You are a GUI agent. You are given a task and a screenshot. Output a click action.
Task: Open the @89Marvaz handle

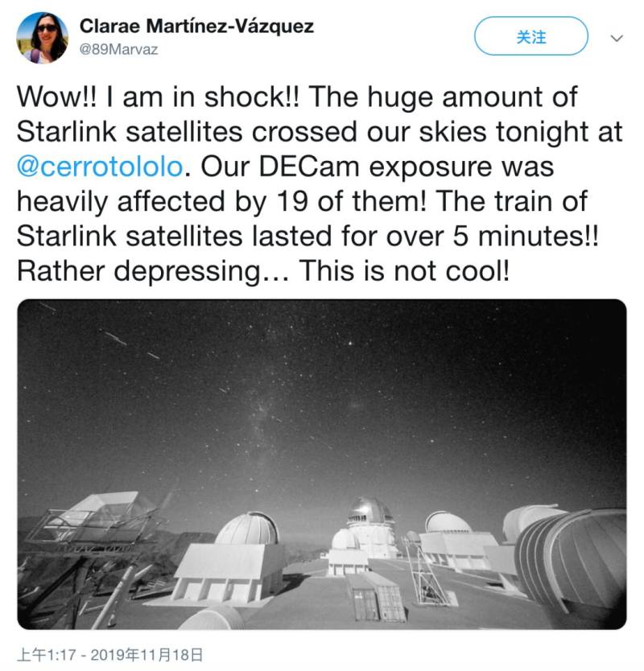pos(118,50)
